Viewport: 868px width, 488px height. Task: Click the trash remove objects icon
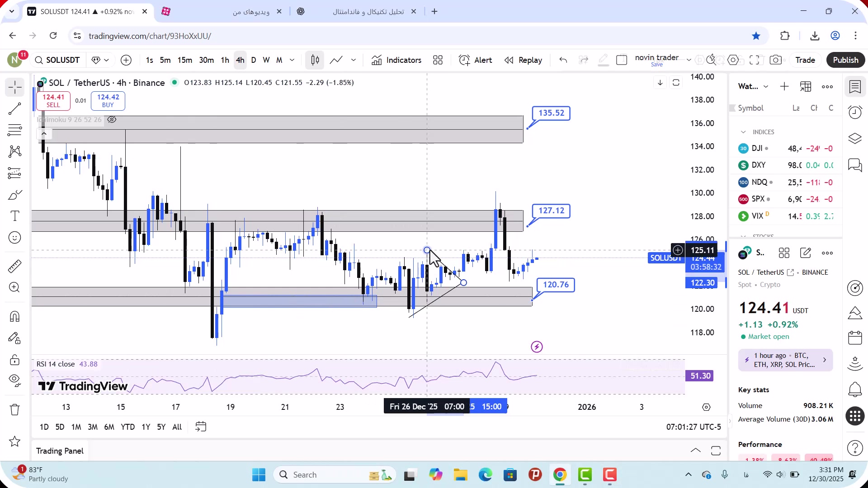pyautogui.click(x=14, y=409)
